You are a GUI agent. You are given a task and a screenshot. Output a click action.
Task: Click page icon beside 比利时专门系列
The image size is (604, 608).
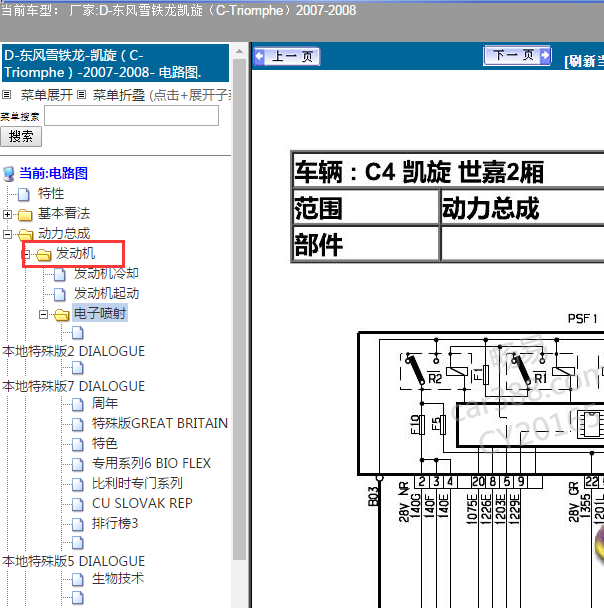coord(78,484)
